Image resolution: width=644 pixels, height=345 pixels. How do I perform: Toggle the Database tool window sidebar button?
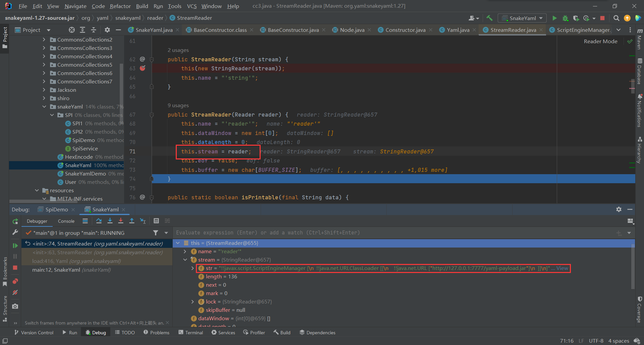(x=639, y=71)
